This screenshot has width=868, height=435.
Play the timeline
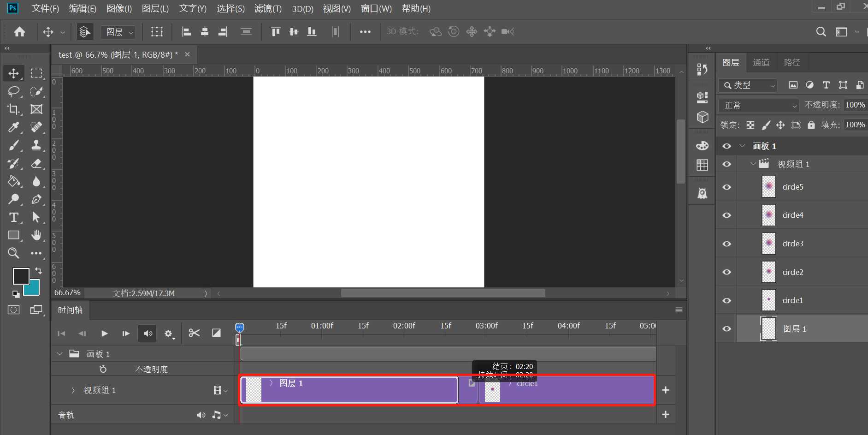pos(105,334)
